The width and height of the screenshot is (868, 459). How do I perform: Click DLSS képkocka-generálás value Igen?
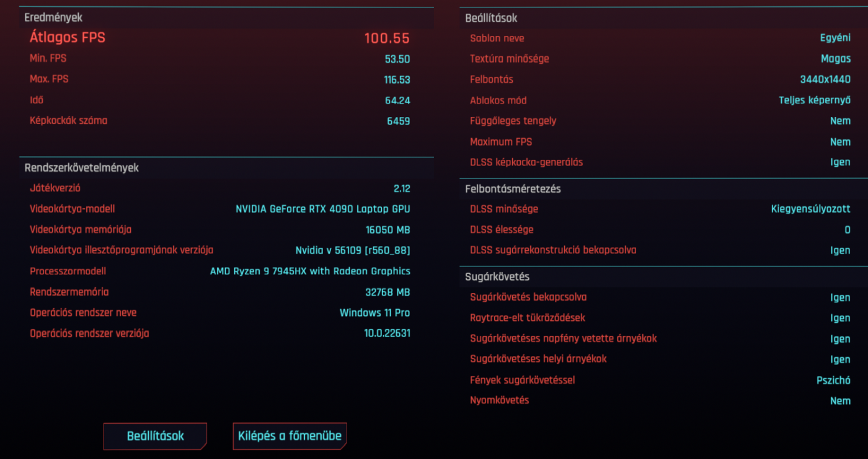point(840,162)
